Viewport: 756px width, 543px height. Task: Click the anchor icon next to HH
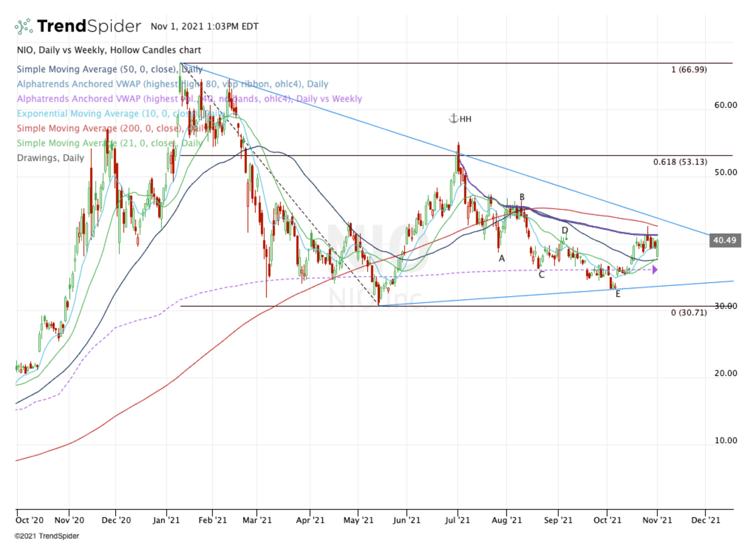[x=452, y=118]
